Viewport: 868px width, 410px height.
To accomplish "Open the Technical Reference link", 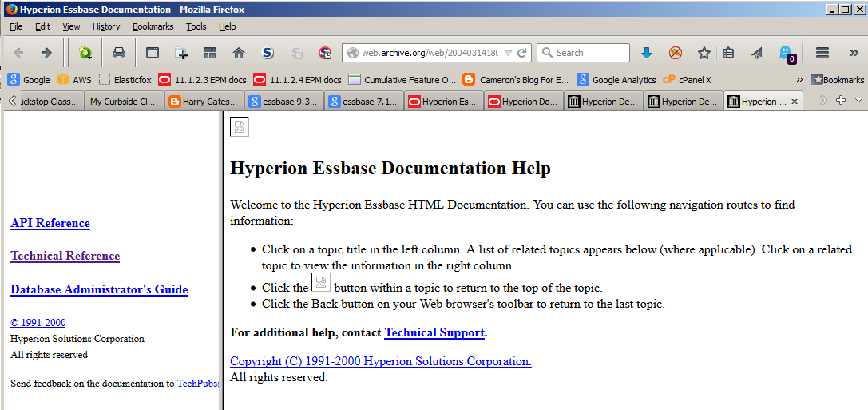I will coord(65,256).
